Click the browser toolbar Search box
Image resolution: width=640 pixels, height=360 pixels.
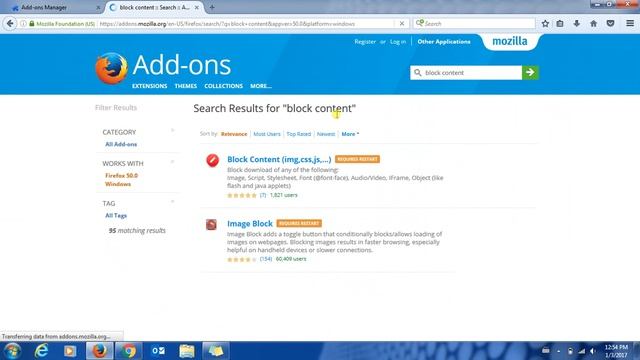[x=474, y=24]
